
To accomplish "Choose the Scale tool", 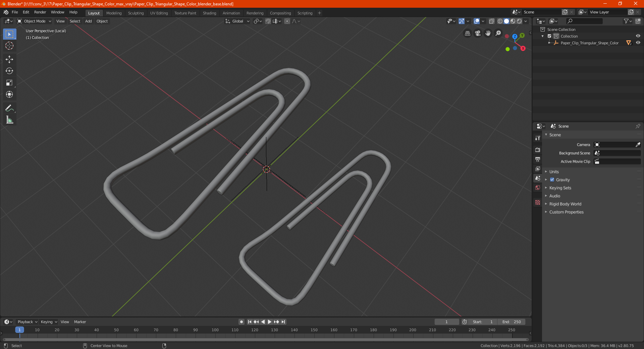I will pyautogui.click(x=9, y=83).
